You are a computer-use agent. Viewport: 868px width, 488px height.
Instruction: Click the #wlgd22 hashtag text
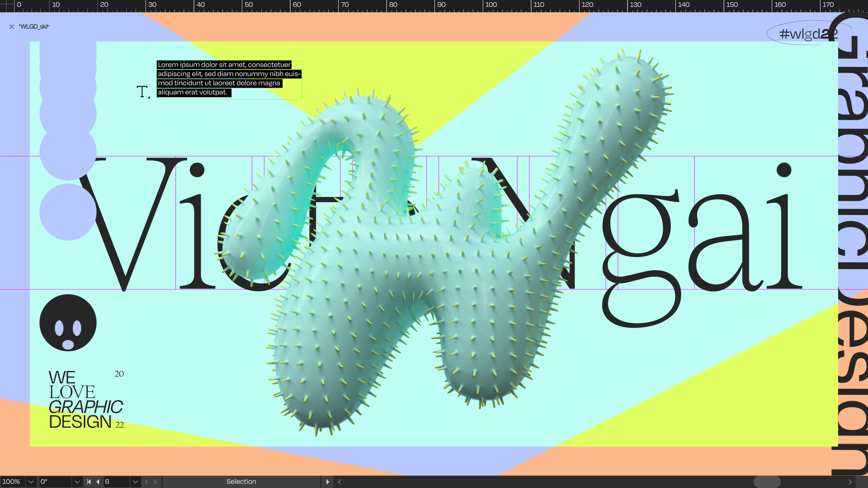(808, 33)
